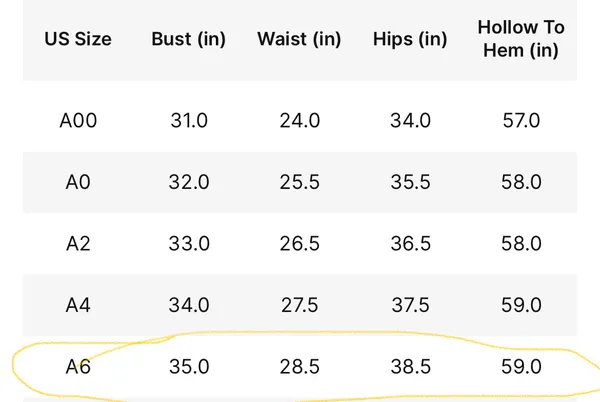Click the A00 hollow to hem value 57.0

pos(521,120)
